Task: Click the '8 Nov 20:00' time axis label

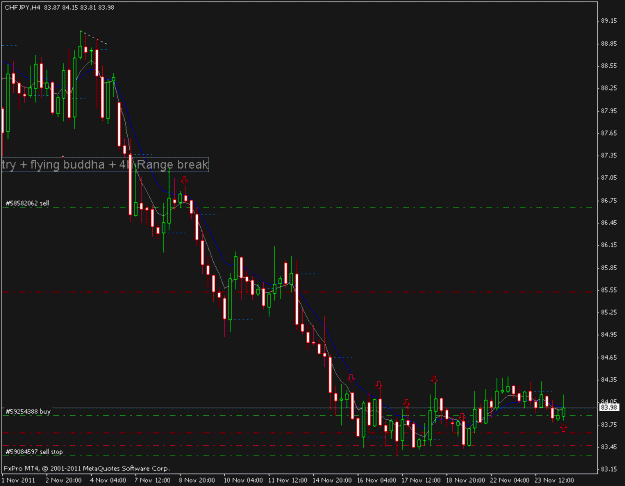Action: click(197, 480)
